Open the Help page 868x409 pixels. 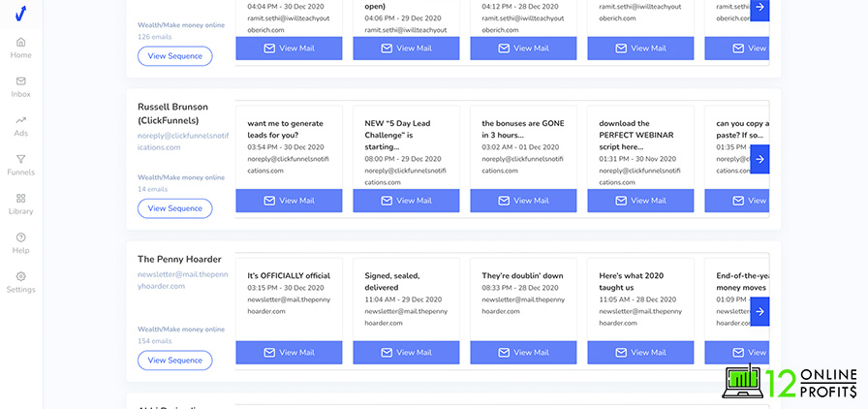click(x=20, y=243)
